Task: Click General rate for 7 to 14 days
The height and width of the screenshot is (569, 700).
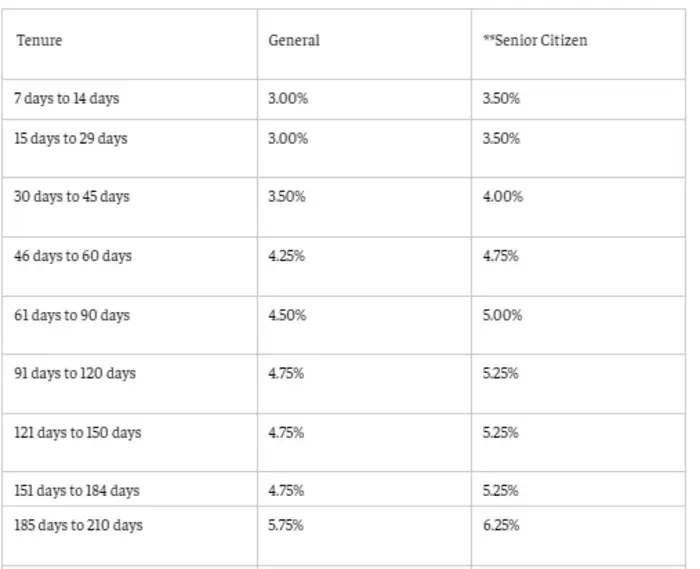Action: [x=288, y=99]
